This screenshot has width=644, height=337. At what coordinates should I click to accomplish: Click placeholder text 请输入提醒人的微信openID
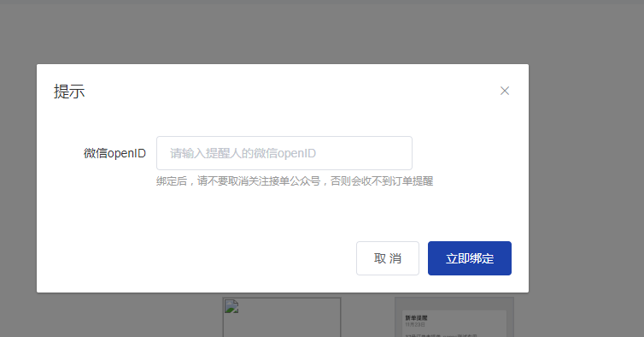[x=243, y=153]
